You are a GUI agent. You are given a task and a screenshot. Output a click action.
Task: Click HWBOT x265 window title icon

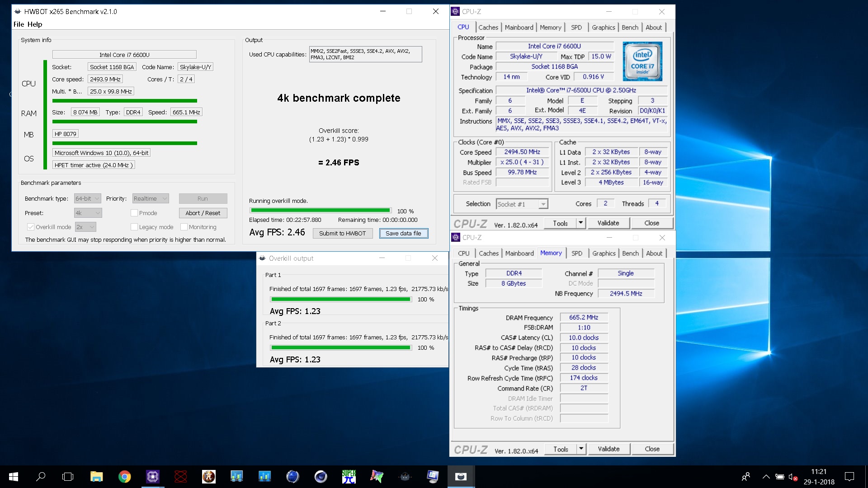[18, 12]
